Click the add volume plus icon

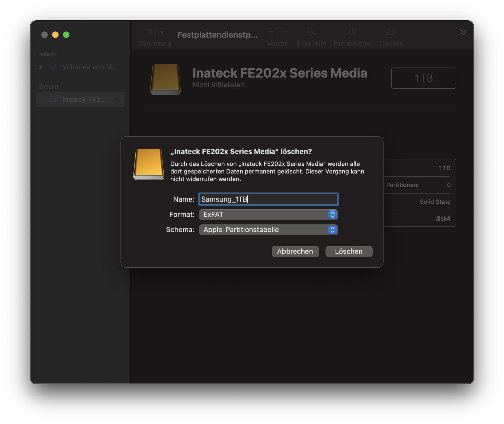point(271,32)
